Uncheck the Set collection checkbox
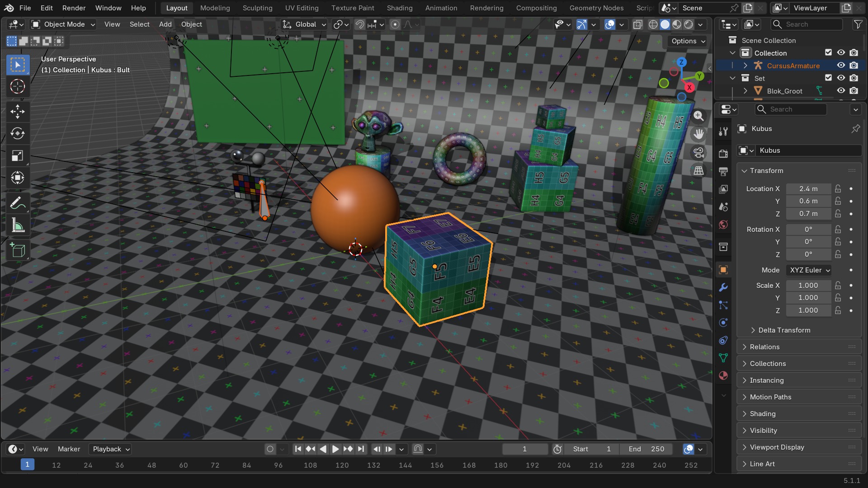Viewport: 868px width, 488px height. pos(828,78)
